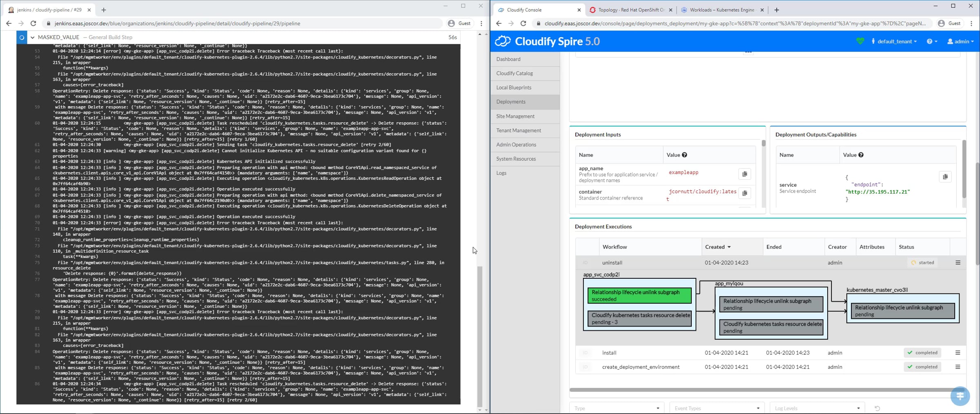
Task: Click the kubernetes_master_cvo3ll pending unlink subgraph node
Action: [x=902, y=311]
